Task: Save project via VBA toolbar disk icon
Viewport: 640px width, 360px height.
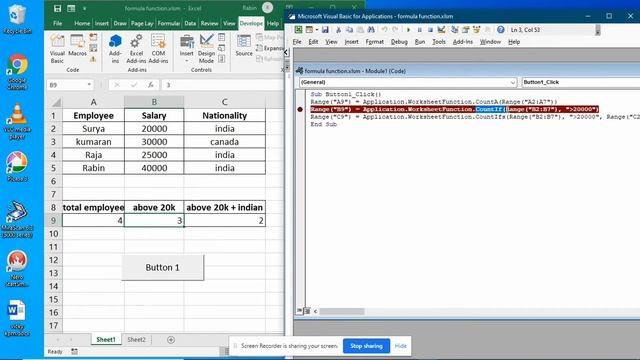Action: coord(325,30)
